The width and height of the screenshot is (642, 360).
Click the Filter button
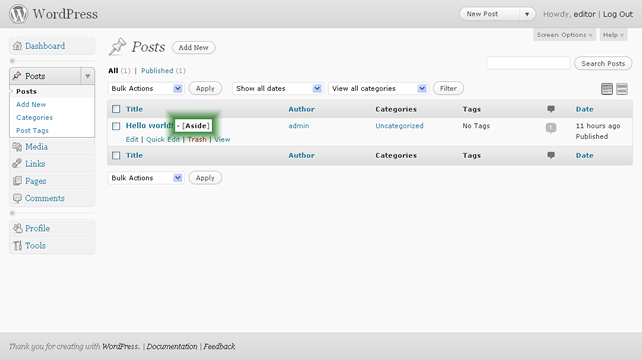[448, 88]
